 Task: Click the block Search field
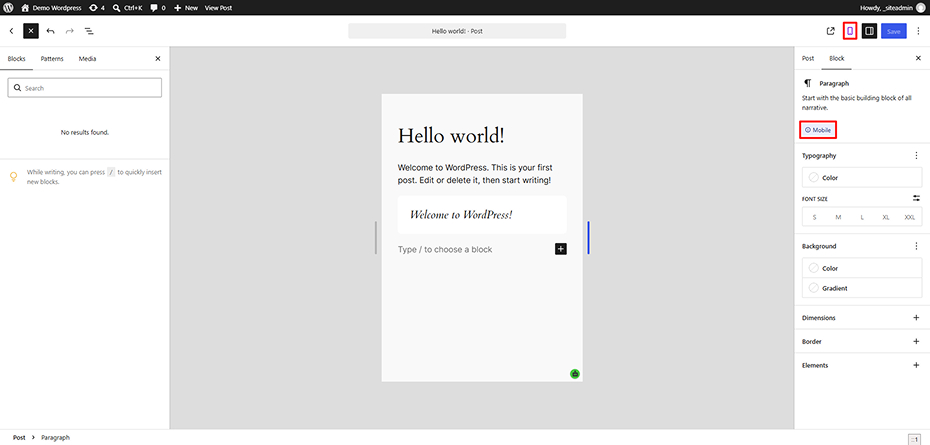84,88
